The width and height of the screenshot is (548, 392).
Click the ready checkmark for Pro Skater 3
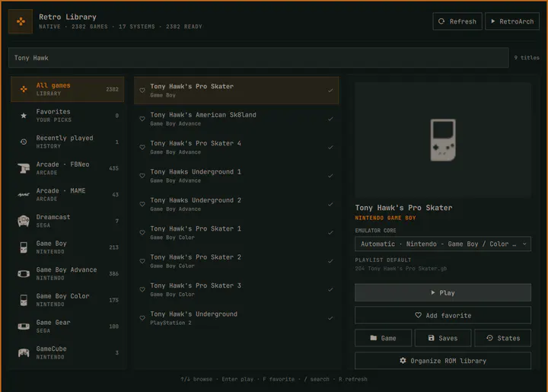330,290
